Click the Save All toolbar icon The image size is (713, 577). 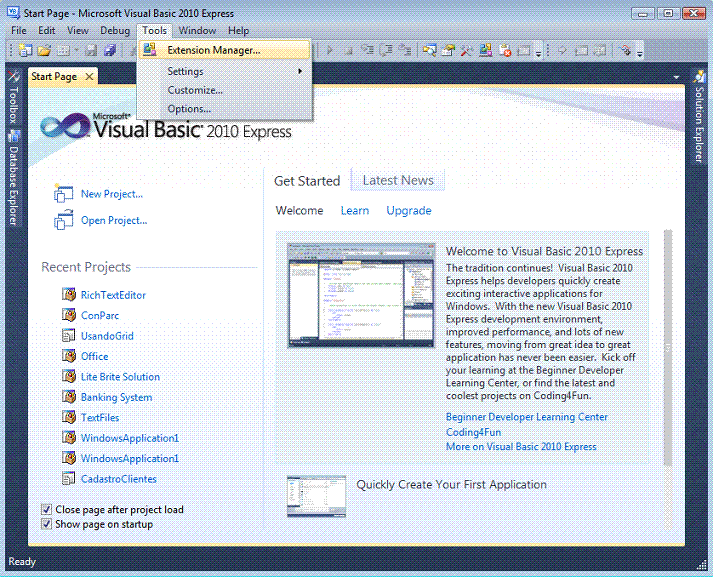click(x=110, y=50)
